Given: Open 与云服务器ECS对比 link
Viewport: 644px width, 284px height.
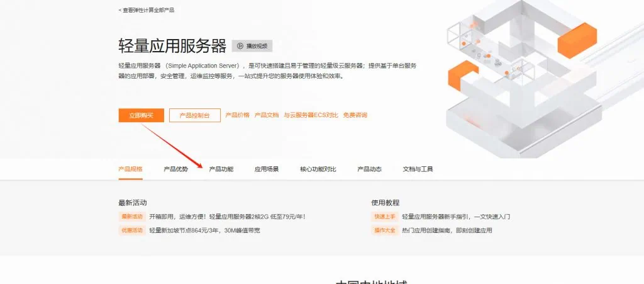Looking at the screenshot, I should point(311,115).
